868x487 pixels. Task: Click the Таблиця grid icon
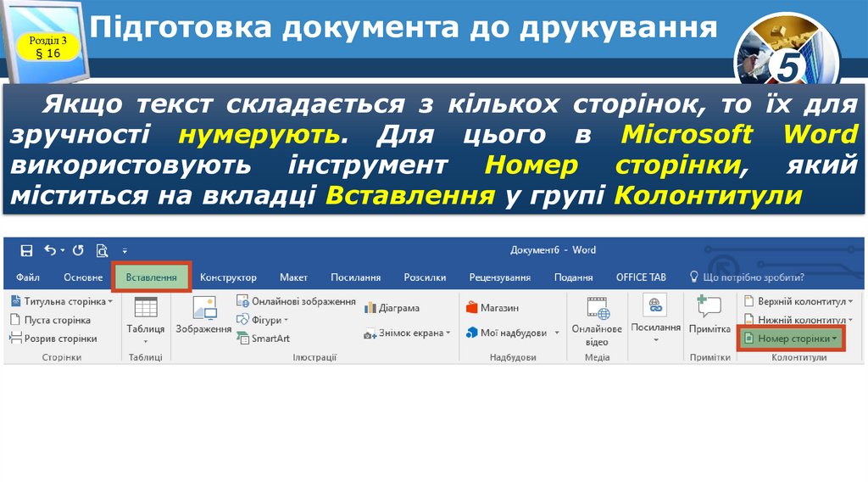pos(146,307)
